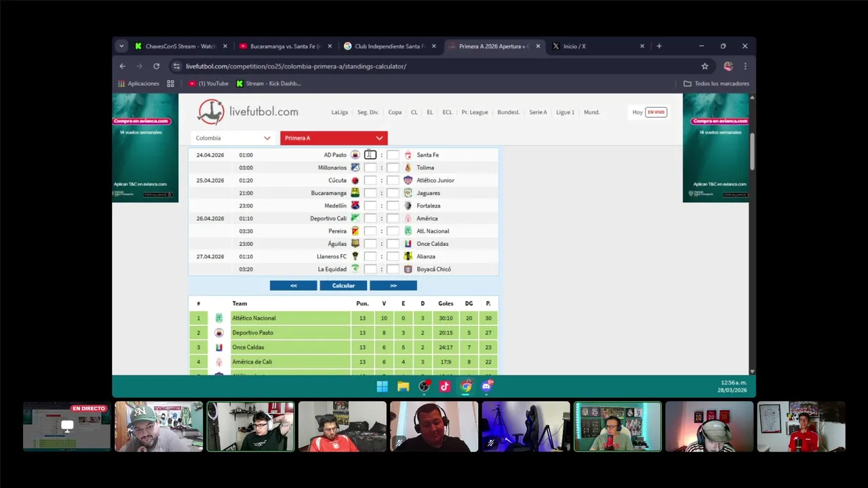This screenshot has height=488, width=868.
Task: Open Bundesl. in site navigation
Action: (509, 113)
